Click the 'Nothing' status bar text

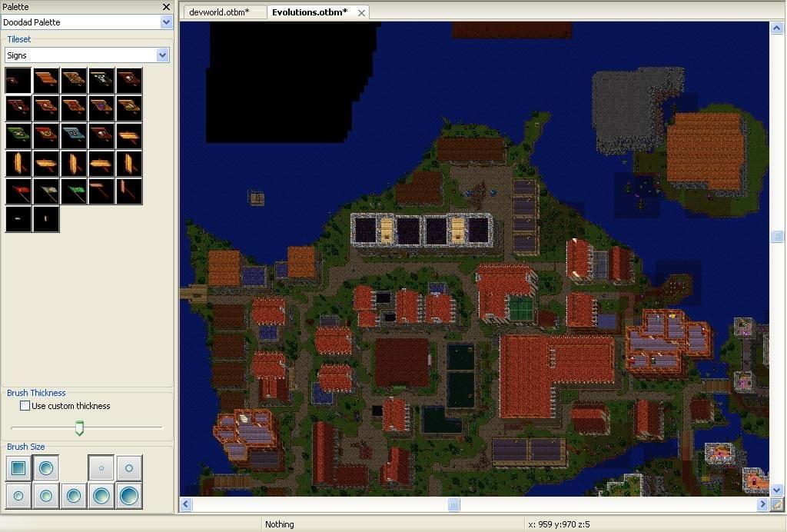(280, 524)
